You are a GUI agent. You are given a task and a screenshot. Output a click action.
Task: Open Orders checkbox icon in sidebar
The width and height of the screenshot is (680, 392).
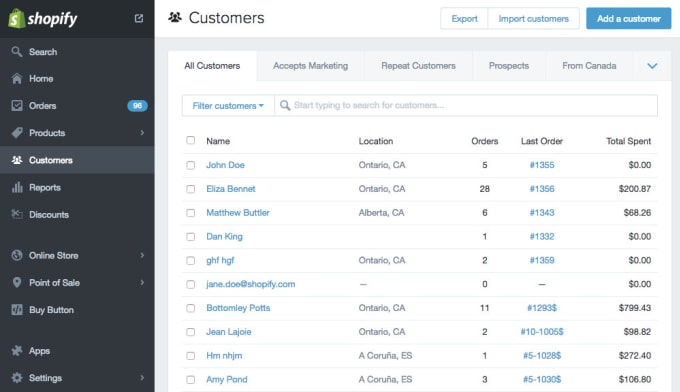(x=16, y=105)
